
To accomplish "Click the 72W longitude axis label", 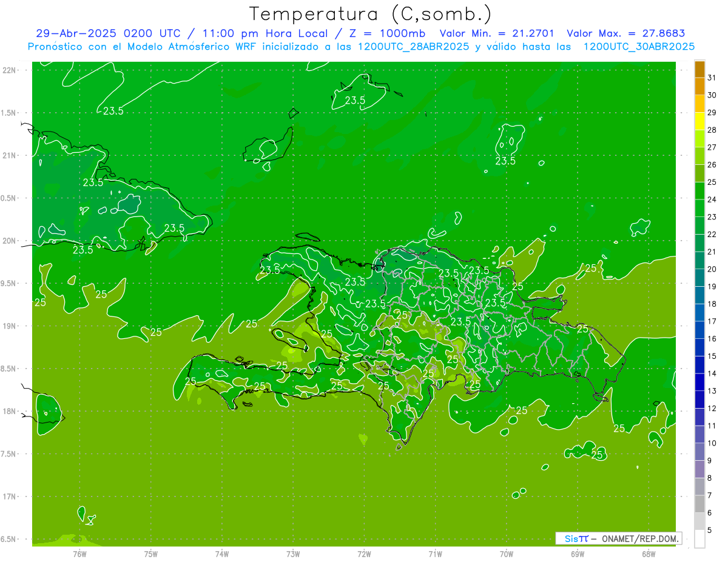I will point(364,554).
